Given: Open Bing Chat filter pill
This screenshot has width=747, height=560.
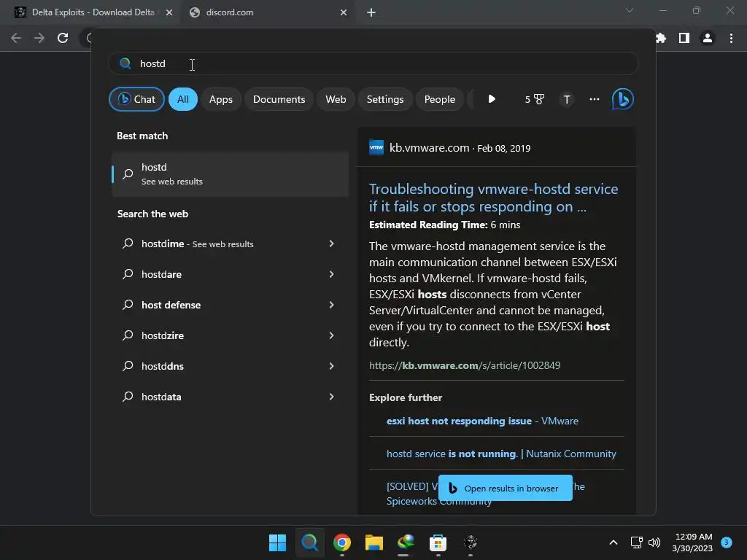Looking at the screenshot, I should point(136,99).
